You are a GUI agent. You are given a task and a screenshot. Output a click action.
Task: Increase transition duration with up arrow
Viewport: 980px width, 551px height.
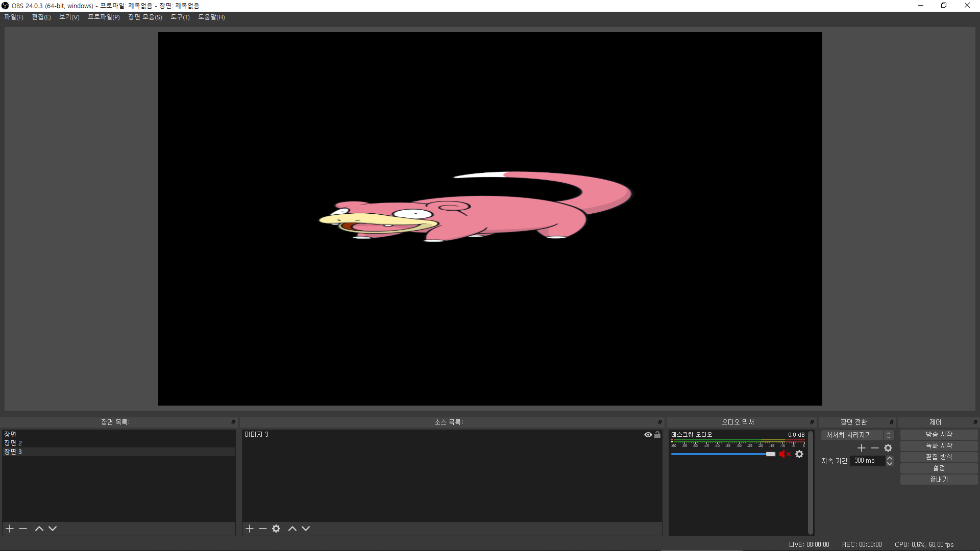tap(890, 458)
